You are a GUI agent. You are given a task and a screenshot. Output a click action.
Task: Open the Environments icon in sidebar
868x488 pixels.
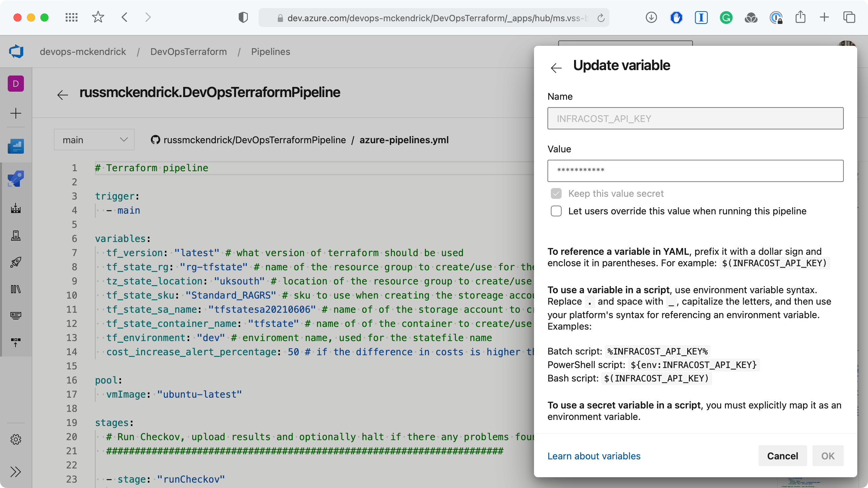[x=16, y=235]
